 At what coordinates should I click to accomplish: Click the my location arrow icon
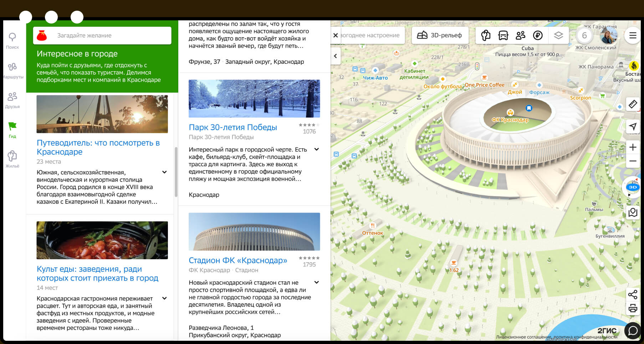(633, 126)
